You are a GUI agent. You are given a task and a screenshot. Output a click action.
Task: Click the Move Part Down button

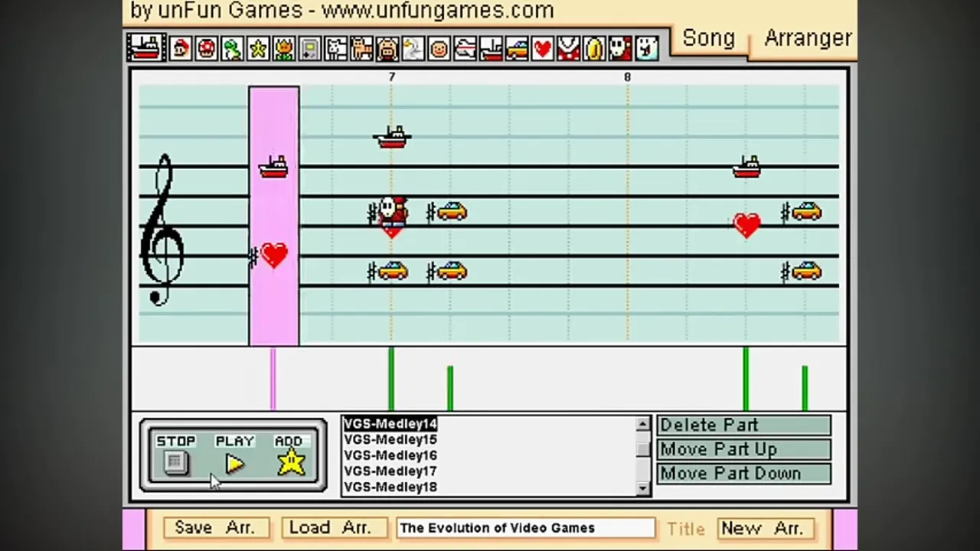pyautogui.click(x=743, y=474)
